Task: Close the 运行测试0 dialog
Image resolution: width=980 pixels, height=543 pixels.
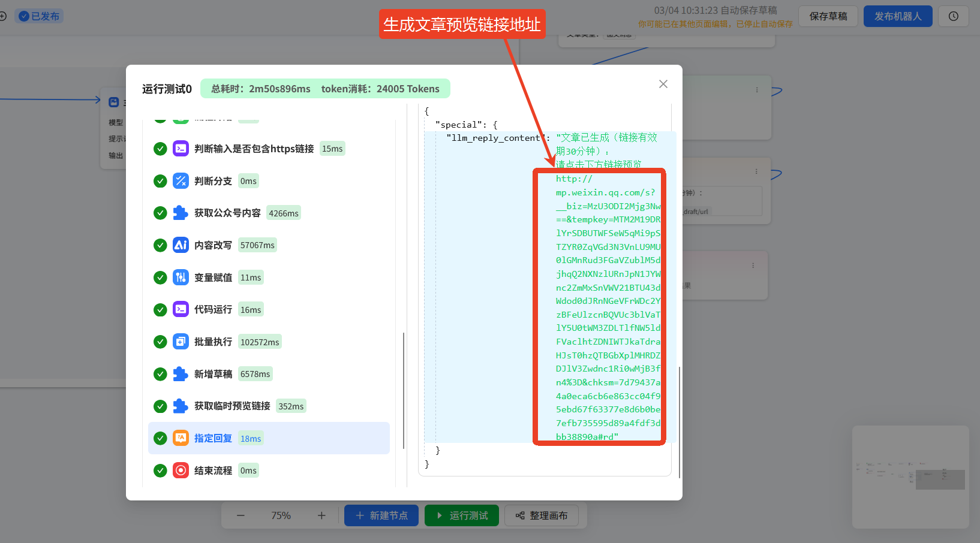Action: click(x=663, y=84)
